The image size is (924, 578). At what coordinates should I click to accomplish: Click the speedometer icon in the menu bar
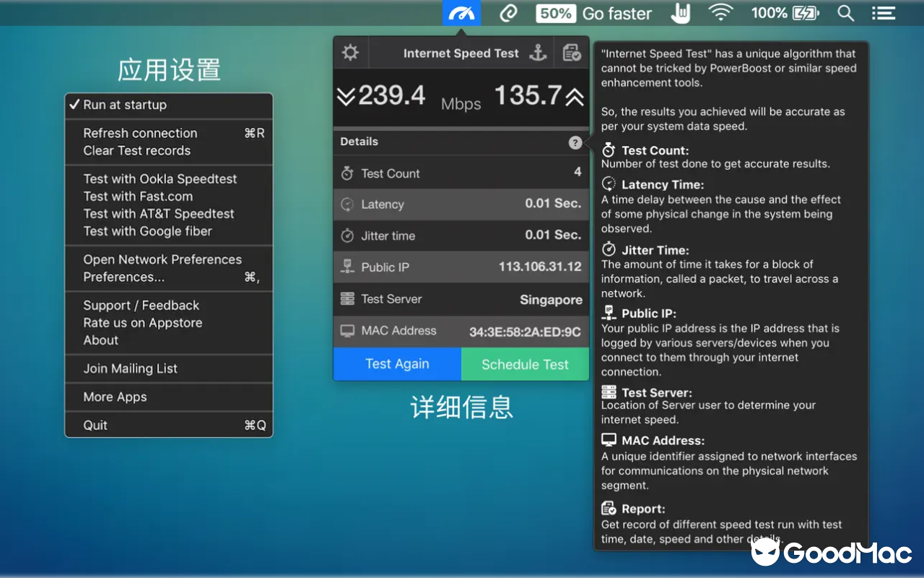click(x=461, y=12)
